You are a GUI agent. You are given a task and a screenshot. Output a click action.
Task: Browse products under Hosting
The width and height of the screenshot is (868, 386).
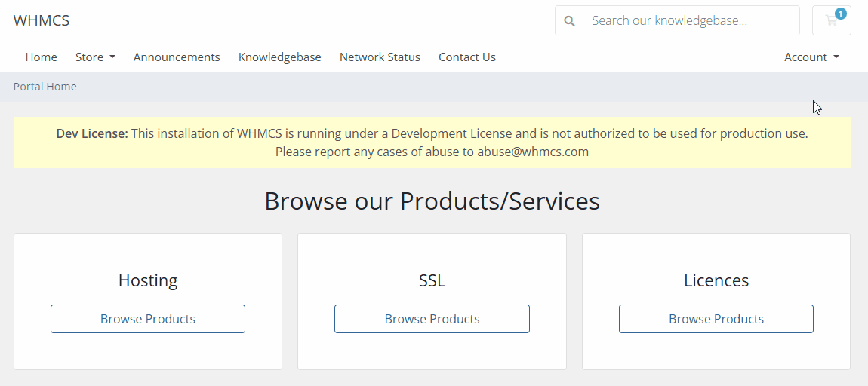click(148, 319)
